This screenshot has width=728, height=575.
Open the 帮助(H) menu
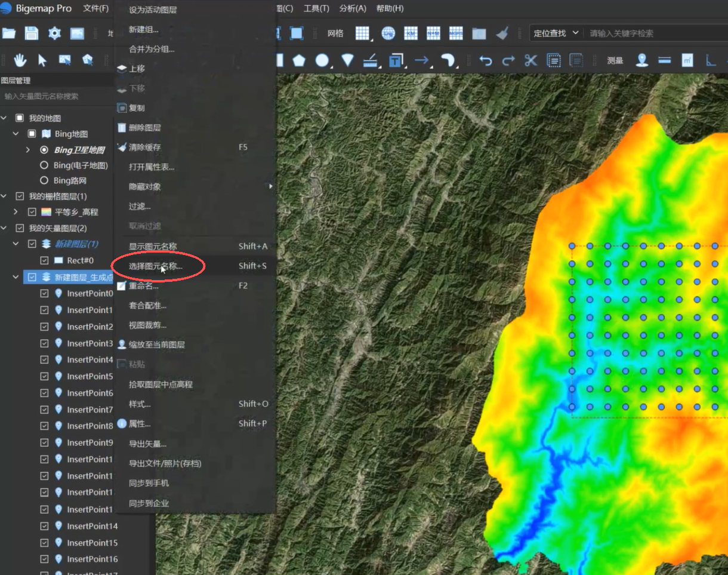point(390,8)
